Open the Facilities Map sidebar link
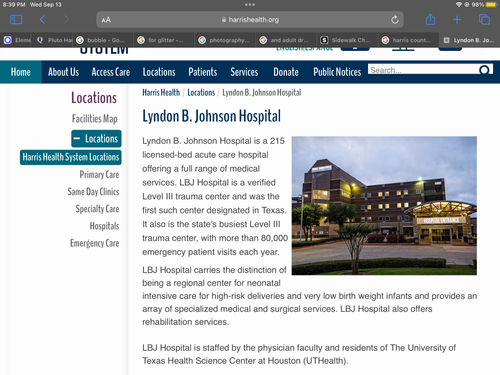500x375 pixels. pyautogui.click(x=95, y=119)
